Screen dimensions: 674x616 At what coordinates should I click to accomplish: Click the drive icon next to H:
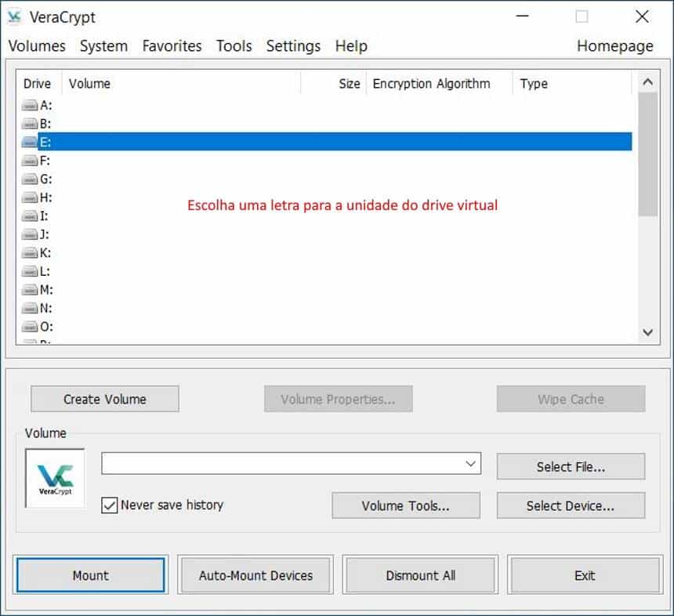30,197
